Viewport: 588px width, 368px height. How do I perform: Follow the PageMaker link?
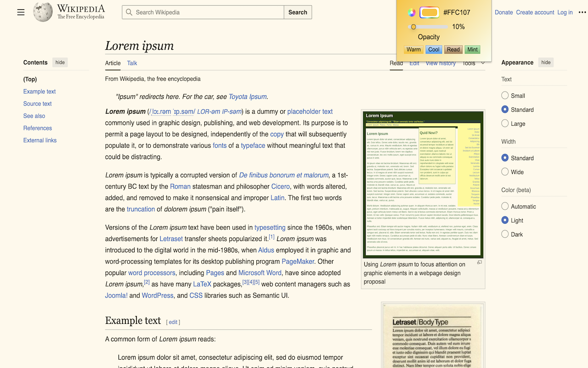[298, 261]
